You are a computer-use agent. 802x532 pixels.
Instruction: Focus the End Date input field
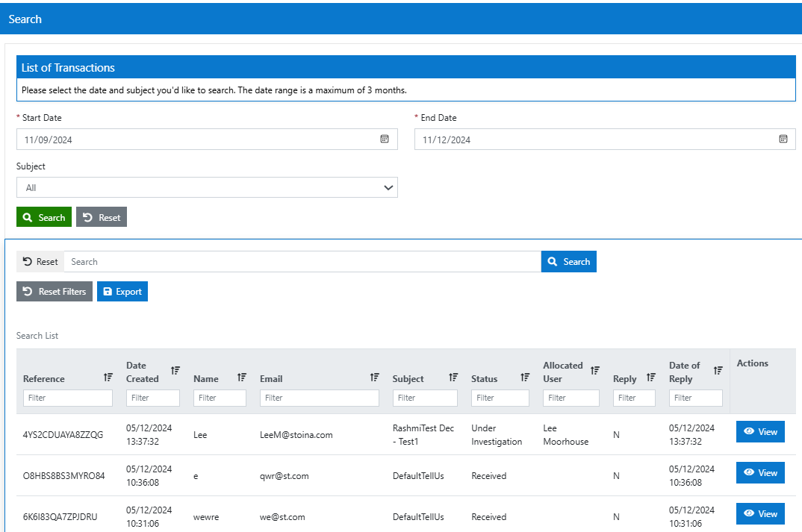(x=605, y=140)
